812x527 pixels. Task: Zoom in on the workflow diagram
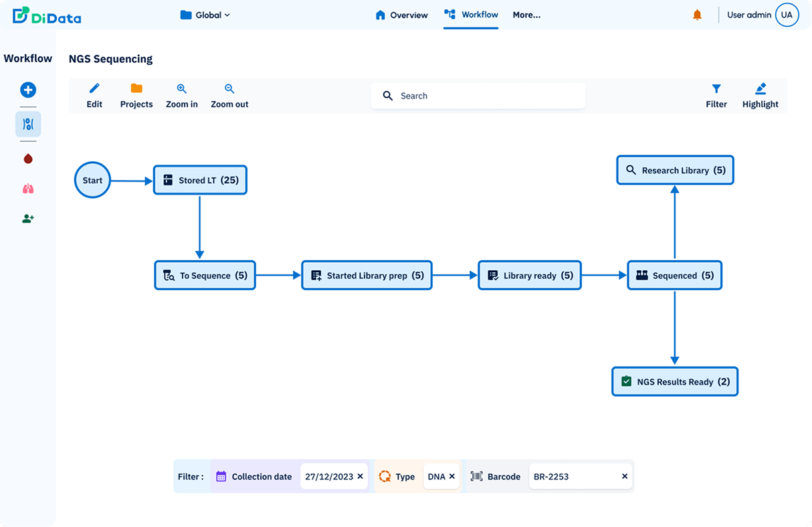(182, 96)
